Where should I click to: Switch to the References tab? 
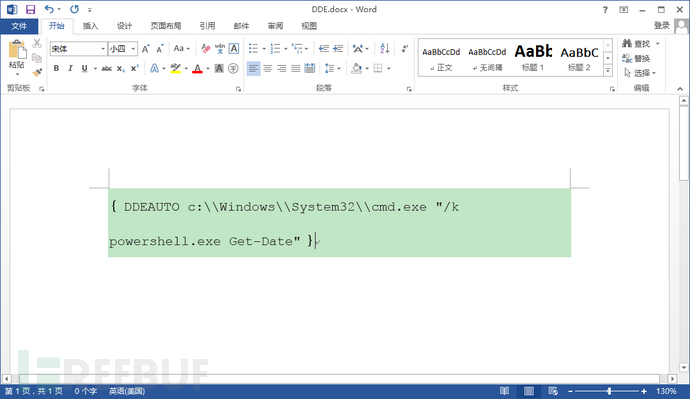(x=207, y=26)
